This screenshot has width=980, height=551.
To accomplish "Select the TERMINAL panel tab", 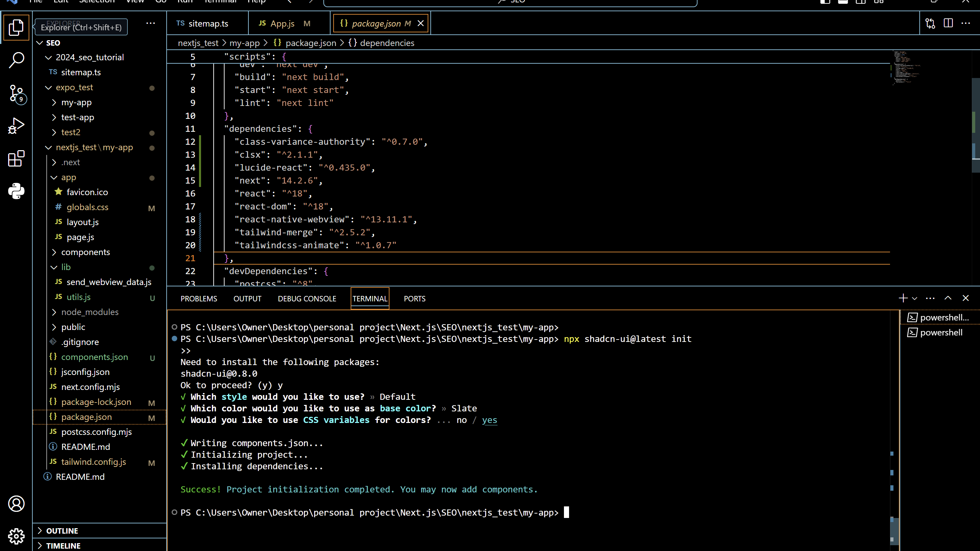I will [370, 299].
